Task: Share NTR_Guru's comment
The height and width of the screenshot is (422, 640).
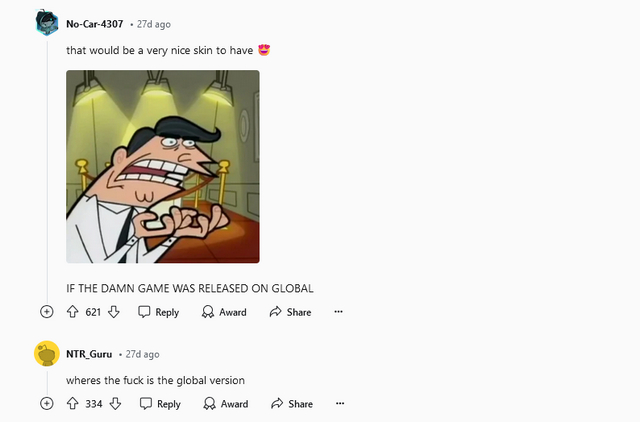Action: pyautogui.click(x=292, y=404)
